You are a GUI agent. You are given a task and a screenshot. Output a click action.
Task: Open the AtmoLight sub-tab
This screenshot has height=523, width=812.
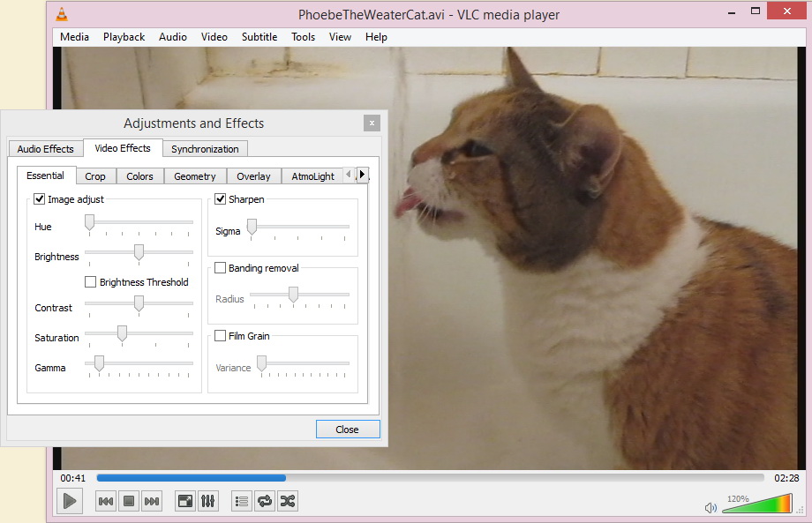312,176
